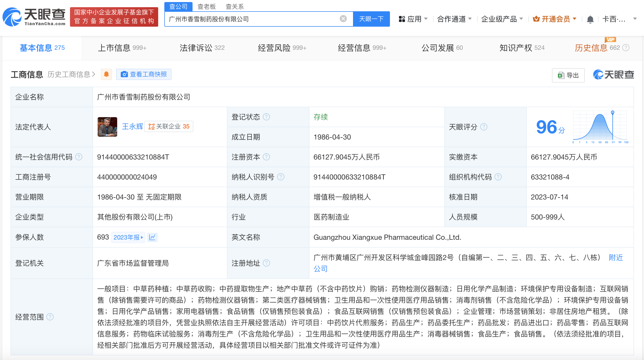Click the orange alert bell beside 历史工商信息
644x360 pixels.
pyautogui.click(x=106, y=74)
